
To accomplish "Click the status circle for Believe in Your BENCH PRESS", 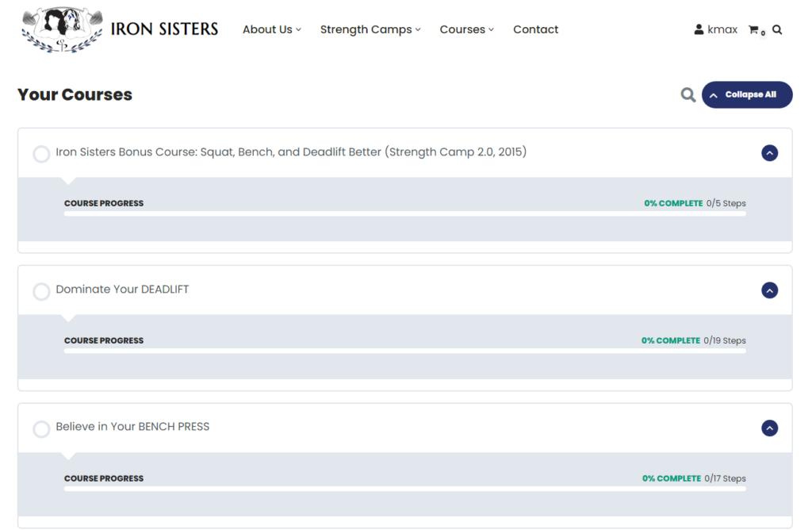I will pyautogui.click(x=41, y=429).
